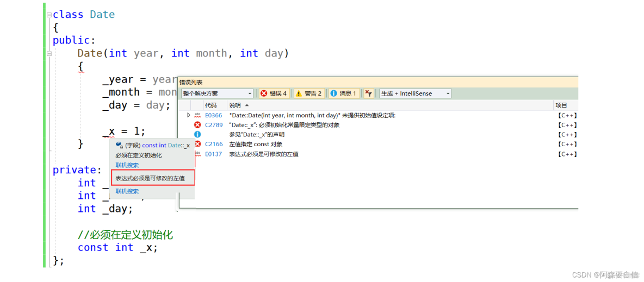Select 参见"Date::_x"的声明 message row

pyautogui.click(x=257, y=134)
